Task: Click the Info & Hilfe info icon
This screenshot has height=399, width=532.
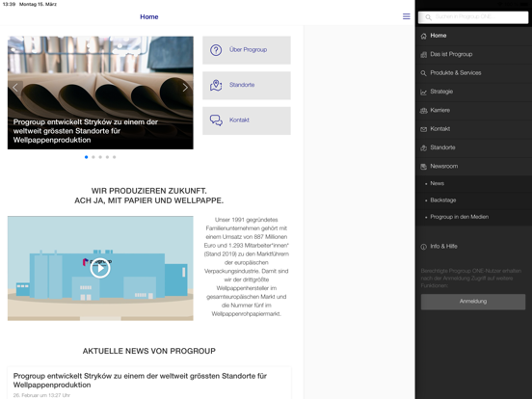Action: point(423,247)
